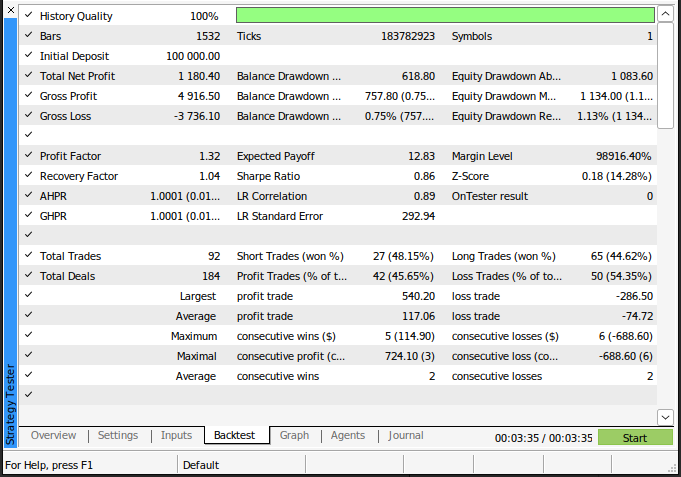Image resolution: width=681 pixels, height=477 pixels.
Task: Click the Long Trades value 65 (44.62%)
Action: pyautogui.click(x=621, y=256)
